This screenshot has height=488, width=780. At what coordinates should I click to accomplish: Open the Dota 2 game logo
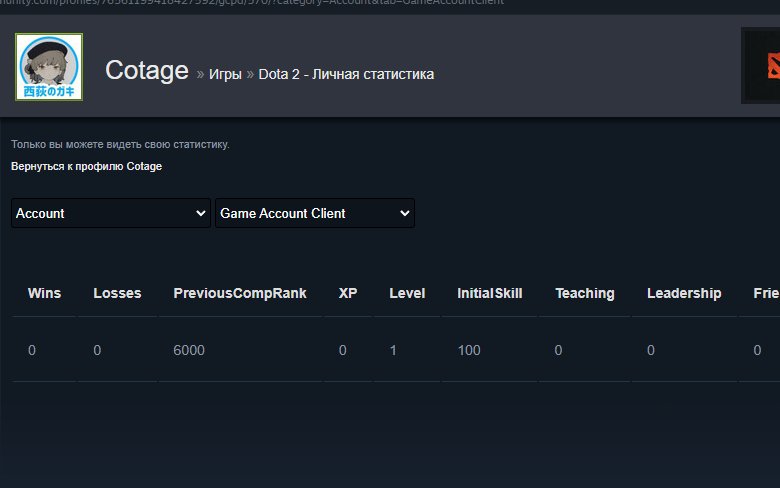point(761,66)
